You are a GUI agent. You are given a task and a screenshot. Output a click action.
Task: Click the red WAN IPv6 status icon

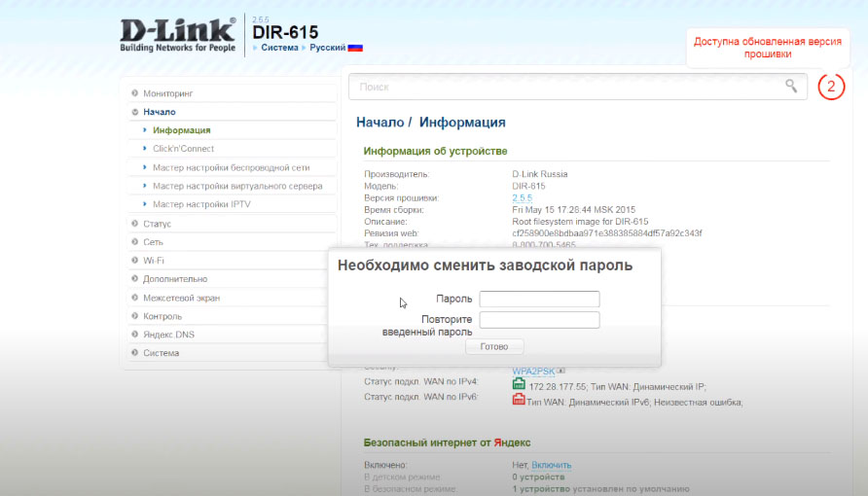[519, 400]
